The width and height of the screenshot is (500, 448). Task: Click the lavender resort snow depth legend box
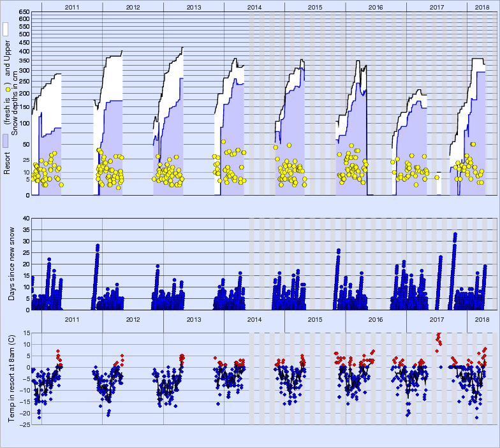click(x=5, y=141)
